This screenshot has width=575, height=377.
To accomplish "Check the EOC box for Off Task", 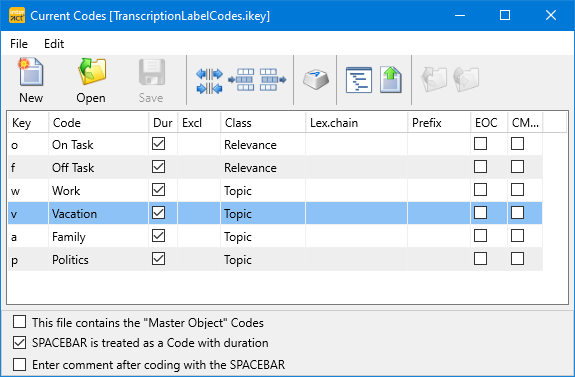I will tap(480, 167).
